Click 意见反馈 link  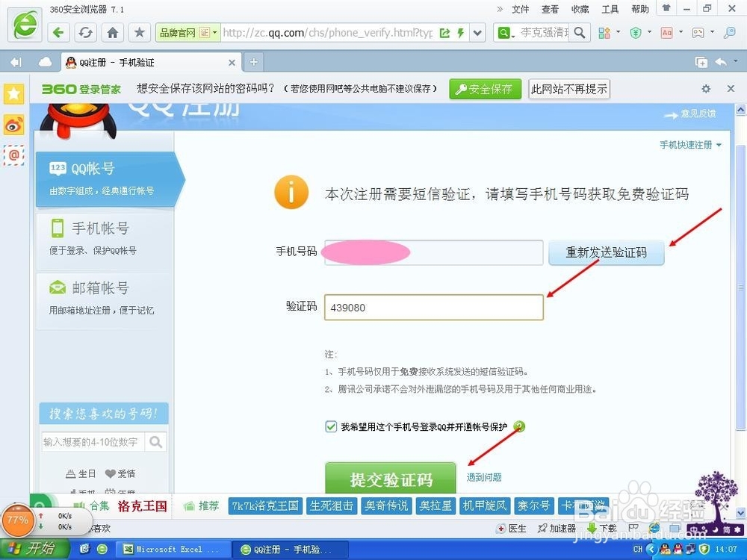pos(698,113)
